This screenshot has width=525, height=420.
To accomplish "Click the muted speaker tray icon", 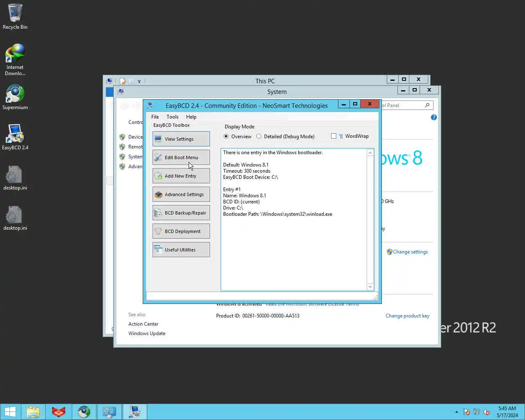I will pyautogui.click(x=486, y=412).
